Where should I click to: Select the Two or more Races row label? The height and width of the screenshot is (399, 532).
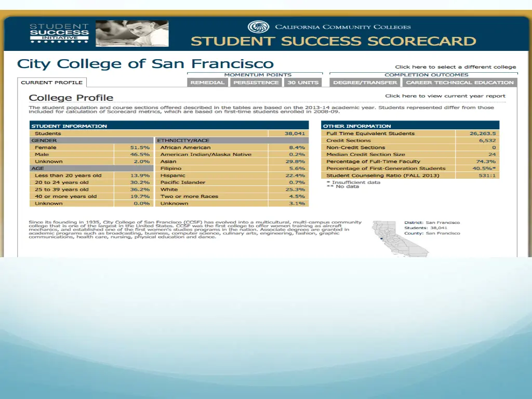(189, 196)
